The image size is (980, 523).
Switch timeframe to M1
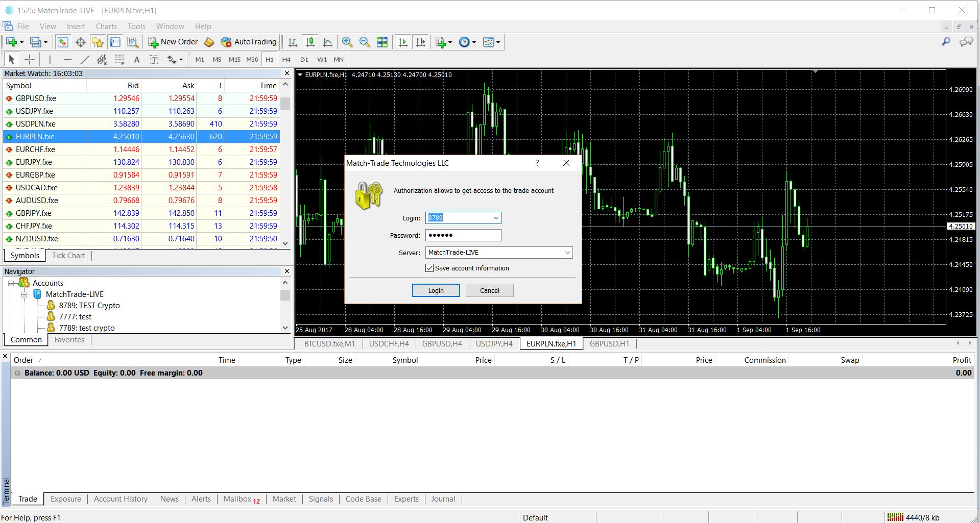pyautogui.click(x=200, y=59)
